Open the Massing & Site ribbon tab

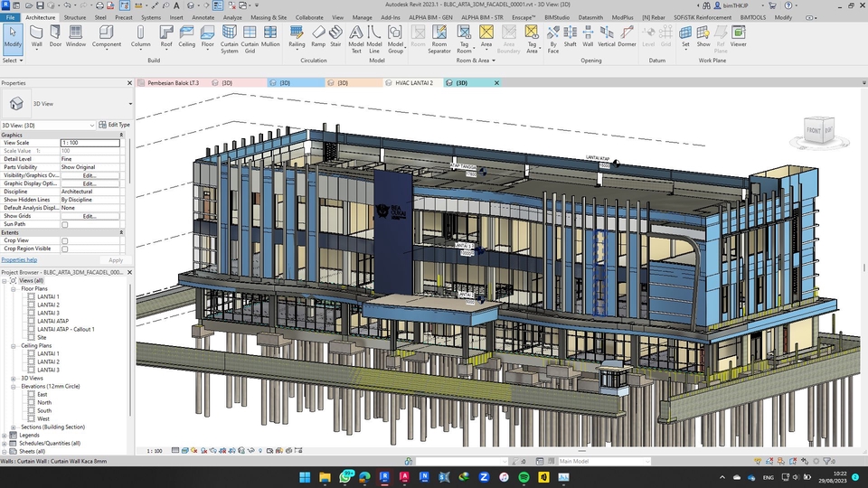coord(269,17)
